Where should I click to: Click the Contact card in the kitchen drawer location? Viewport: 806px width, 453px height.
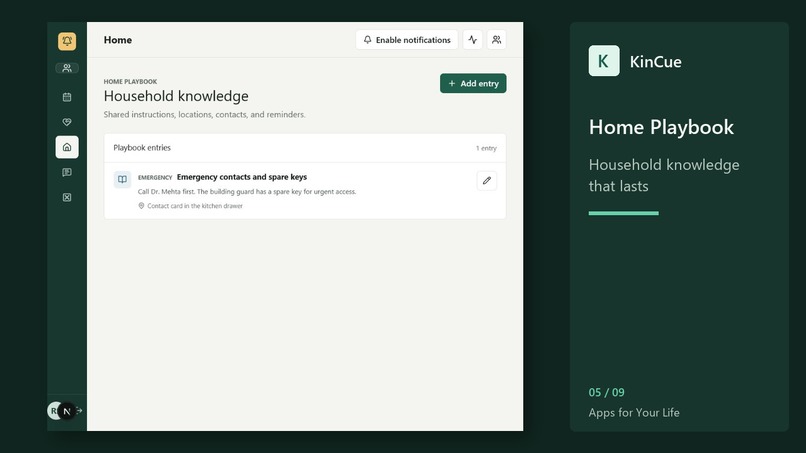tap(195, 206)
